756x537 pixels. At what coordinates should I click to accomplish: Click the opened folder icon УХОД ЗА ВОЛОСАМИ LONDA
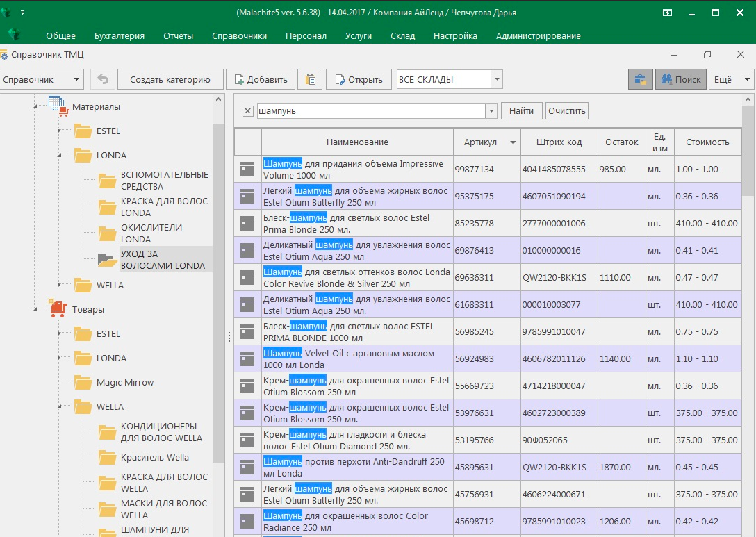[108, 260]
